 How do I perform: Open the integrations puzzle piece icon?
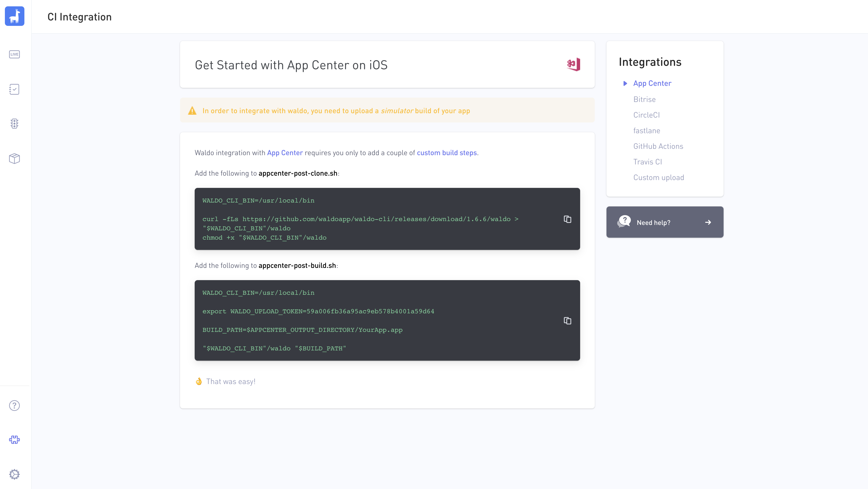pos(14,439)
